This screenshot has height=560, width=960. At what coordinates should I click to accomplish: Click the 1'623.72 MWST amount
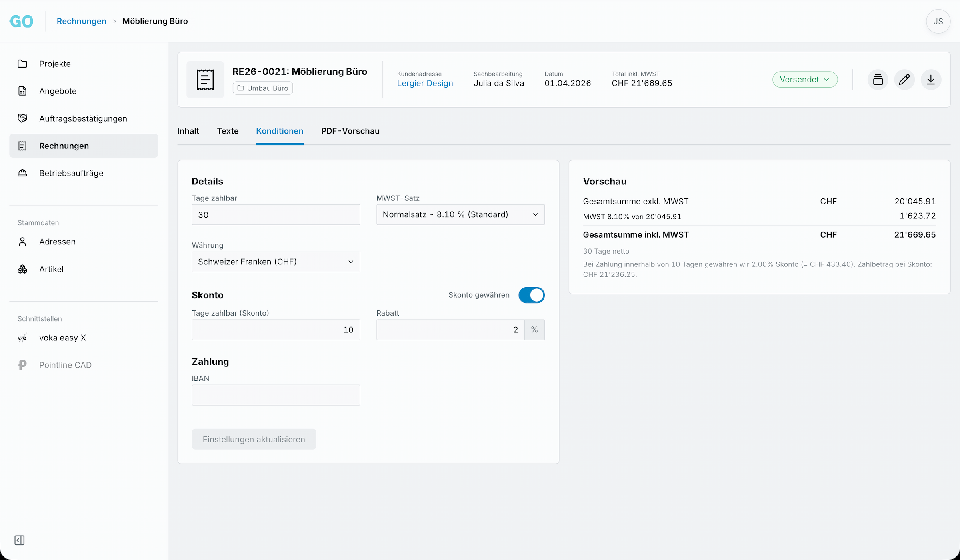click(x=918, y=216)
